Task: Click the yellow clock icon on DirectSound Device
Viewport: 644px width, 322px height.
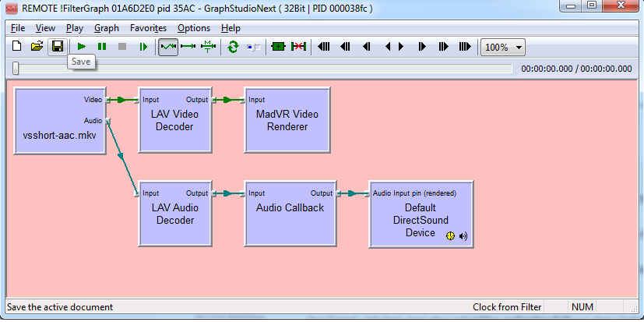Action: (451, 236)
